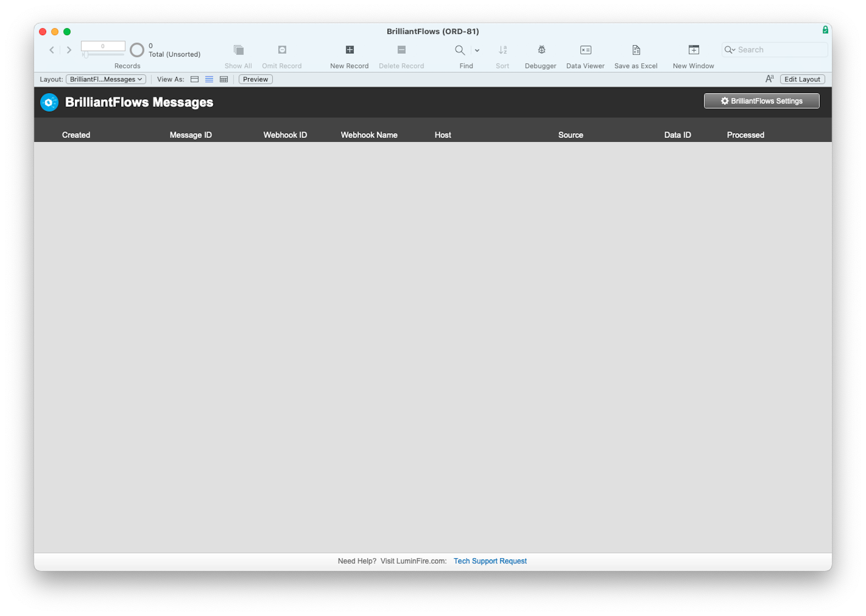Click the Sort icon

[503, 50]
